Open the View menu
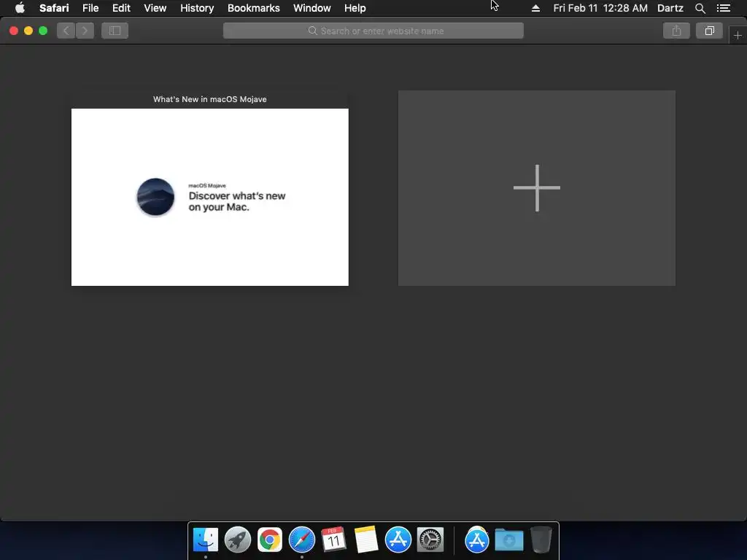This screenshot has height=560, width=747. coord(155,8)
